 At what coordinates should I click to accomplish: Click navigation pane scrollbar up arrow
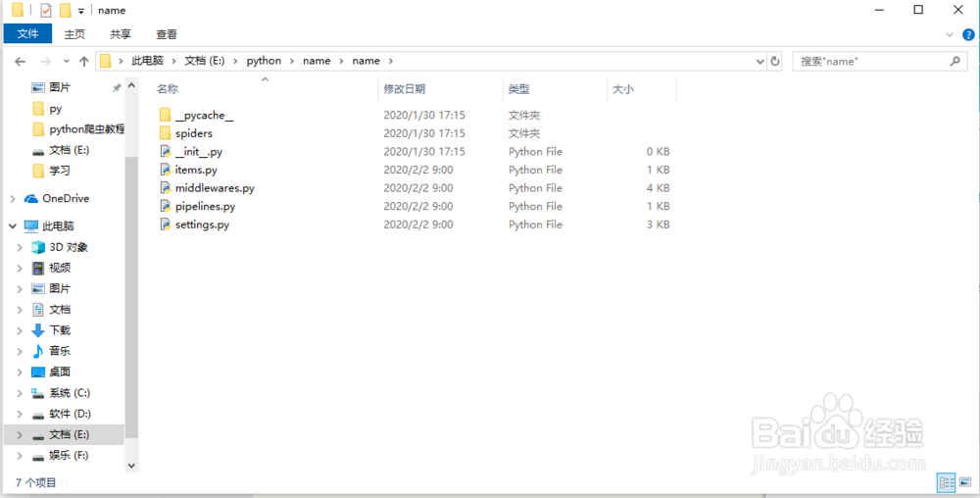click(x=131, y=85)
